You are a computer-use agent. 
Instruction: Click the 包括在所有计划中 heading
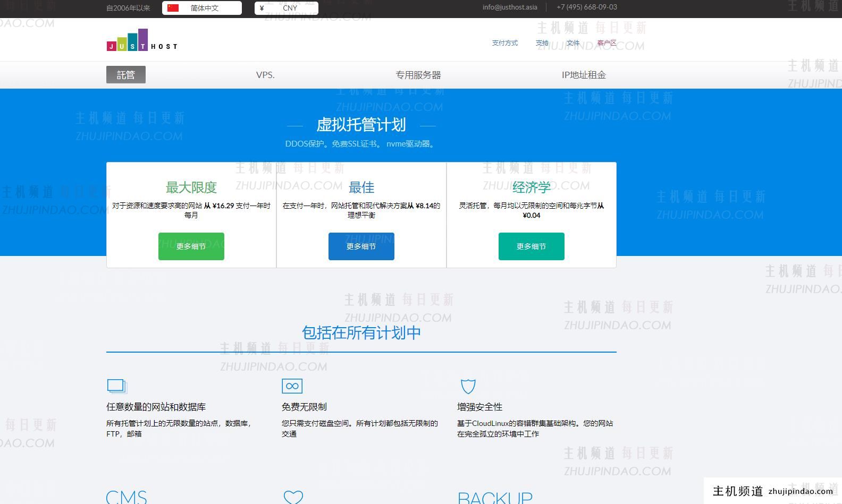click(361, 333)
